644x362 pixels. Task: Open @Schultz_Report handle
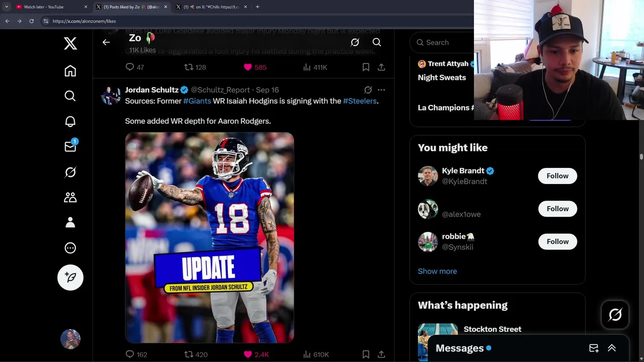point(220,89)
